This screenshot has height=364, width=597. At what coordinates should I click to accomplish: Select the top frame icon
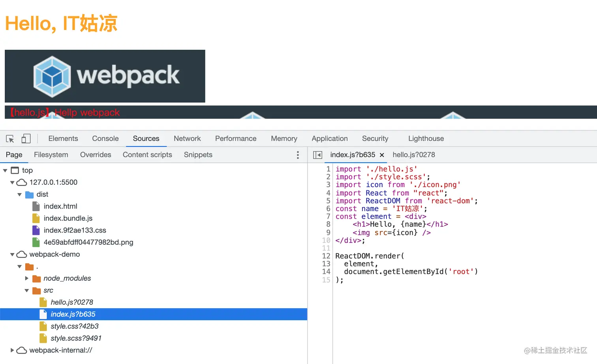(x=15, y=170)
